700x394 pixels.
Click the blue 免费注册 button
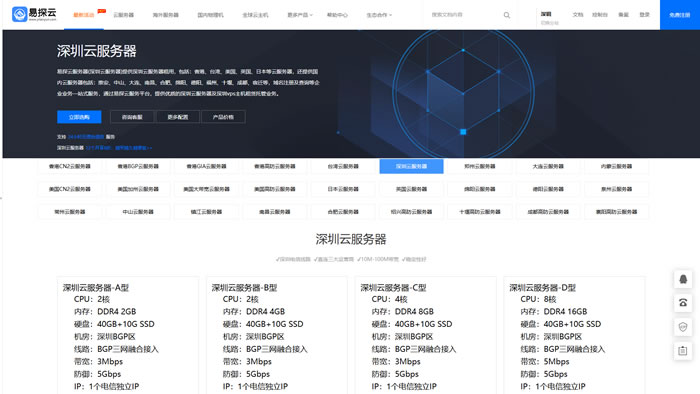tap(679, 15)
